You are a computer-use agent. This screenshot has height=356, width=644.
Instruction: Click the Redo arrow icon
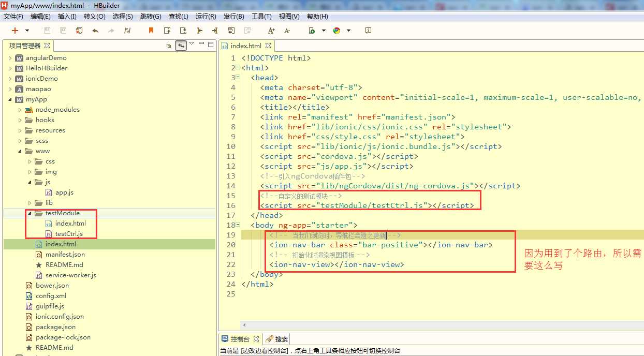pos(111,31)
